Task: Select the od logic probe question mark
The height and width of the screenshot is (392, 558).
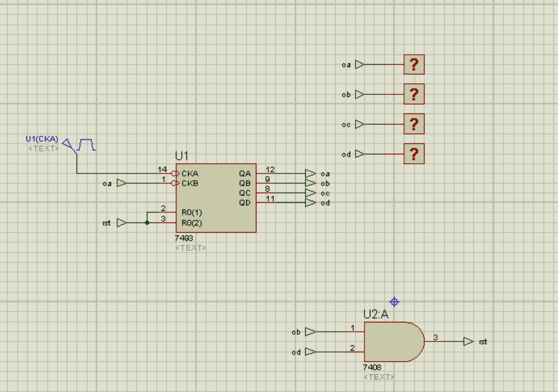Action: [x=414, y=154]
